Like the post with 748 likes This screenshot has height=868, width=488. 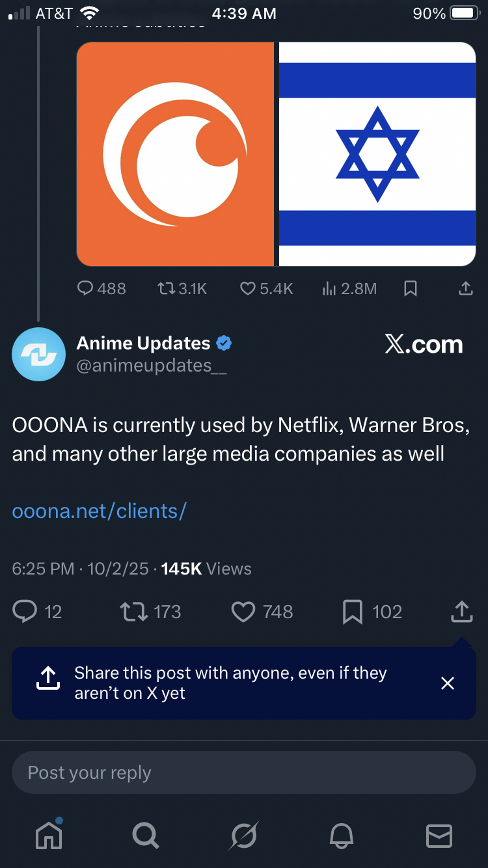point(243,612)
